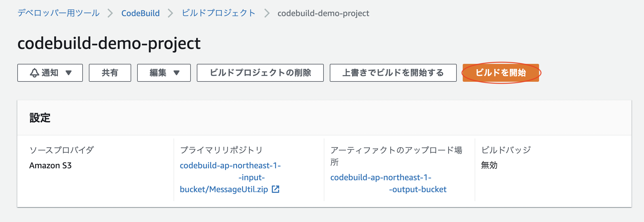Viewport: 644px width, 222px height.
Task: Click the page title codebuild-demo-project
Action: coord(109,44)
